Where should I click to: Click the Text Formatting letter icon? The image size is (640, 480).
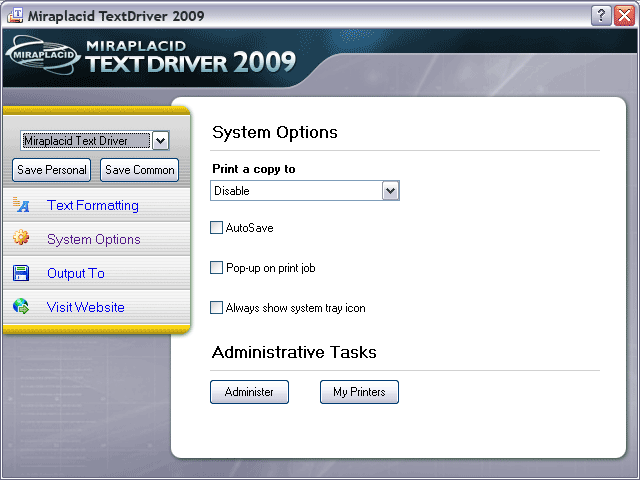pyautogui.click(x=21, y=204)
